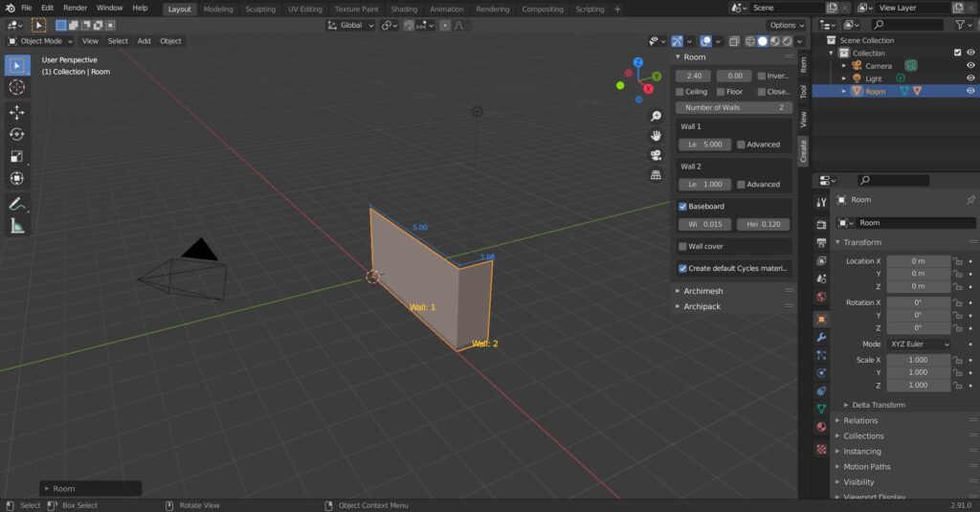Open the Material properties sphere icon

[x=821, y=427]
